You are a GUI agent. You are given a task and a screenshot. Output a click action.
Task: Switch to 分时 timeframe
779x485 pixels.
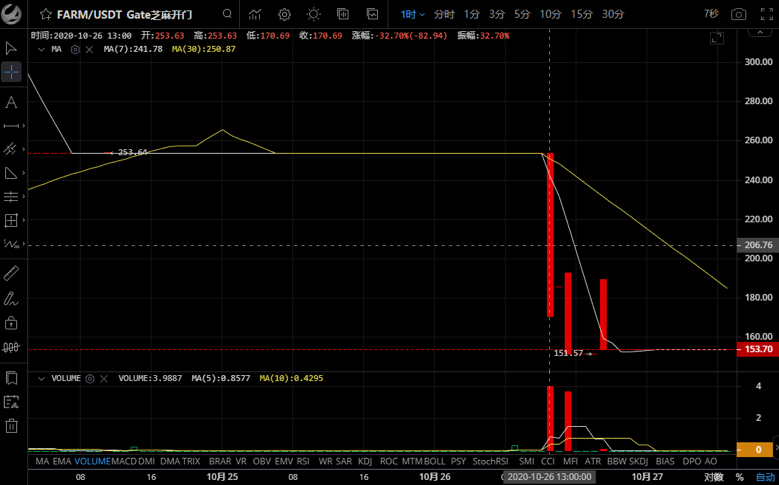(x=444, y=14)
